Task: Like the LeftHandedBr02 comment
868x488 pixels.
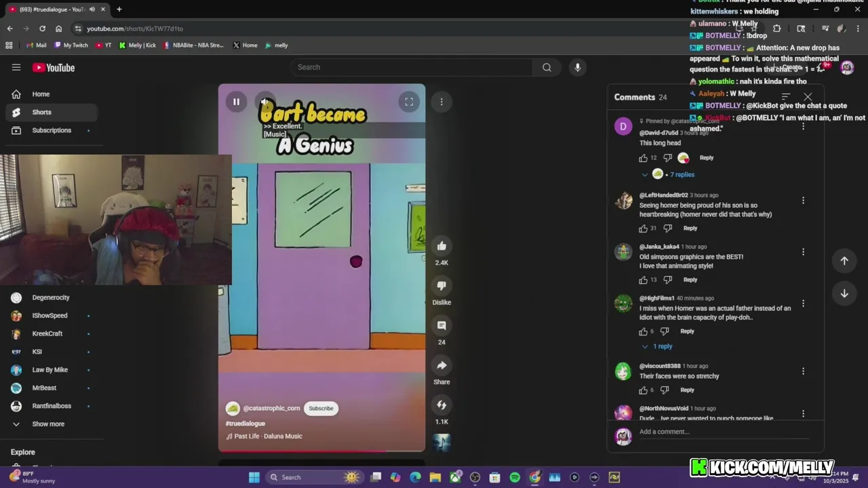Action: click(x=643, y=228)
